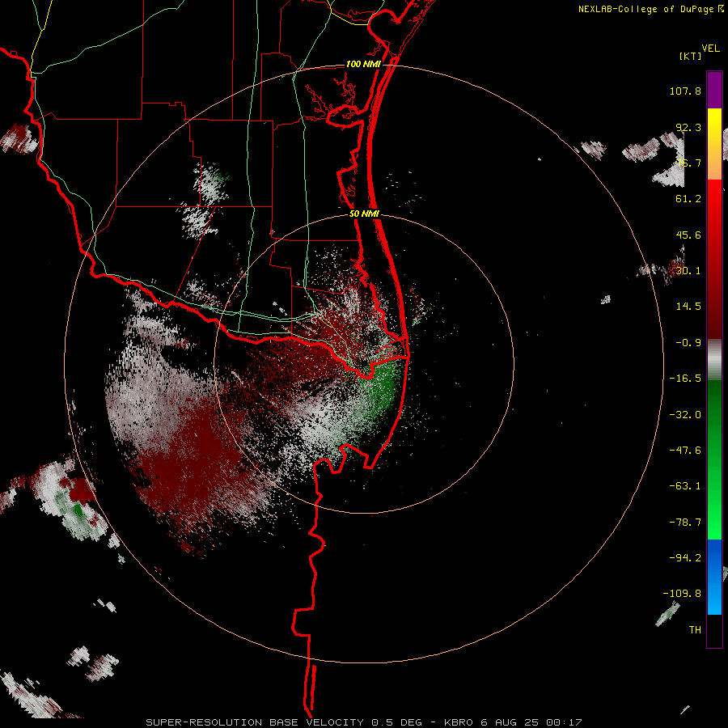Click the NEXLAB-College of DuPage title text
The image size is (728, 728).
650,9
